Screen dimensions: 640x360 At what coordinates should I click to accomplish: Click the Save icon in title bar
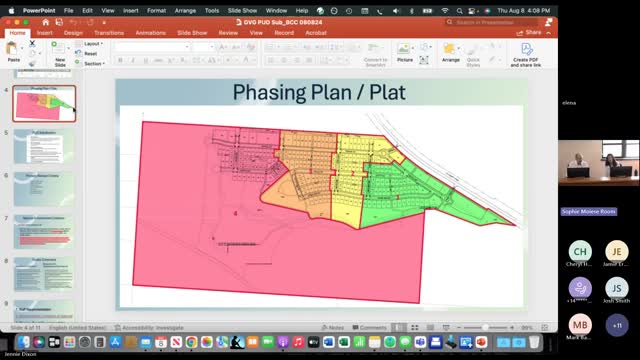click(59, 22)
